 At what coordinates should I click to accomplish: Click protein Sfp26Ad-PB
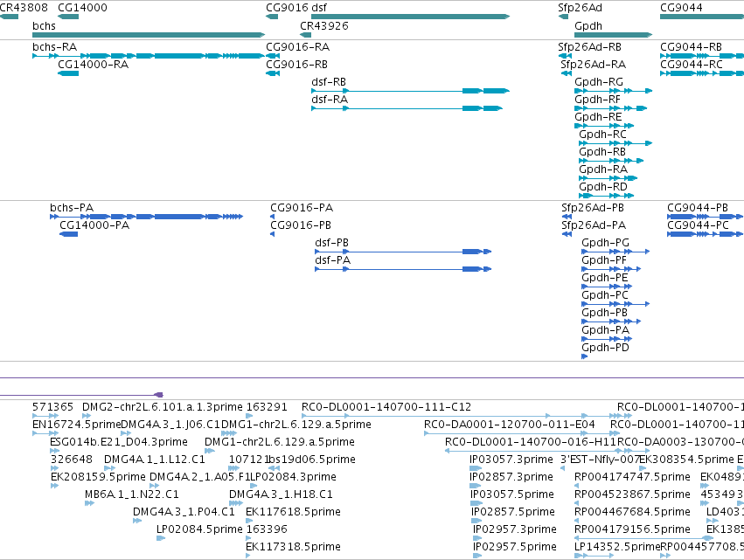tap(567, 217)
